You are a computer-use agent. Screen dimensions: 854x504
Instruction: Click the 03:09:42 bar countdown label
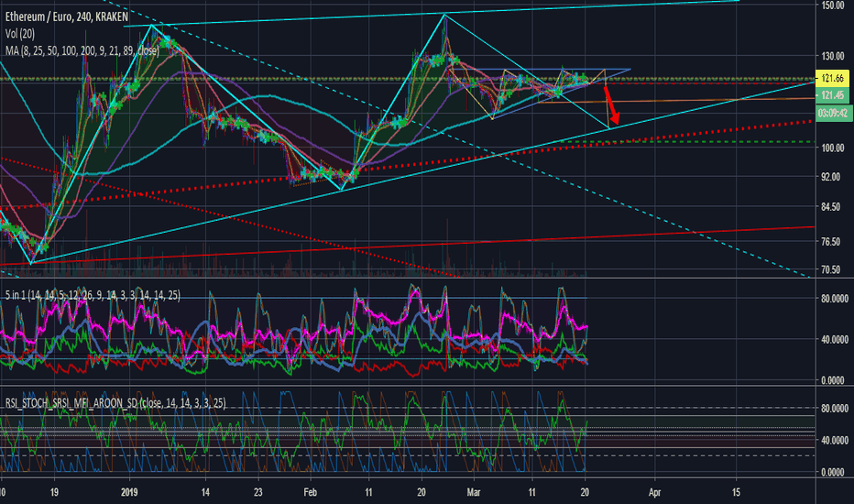pos(833,114)
